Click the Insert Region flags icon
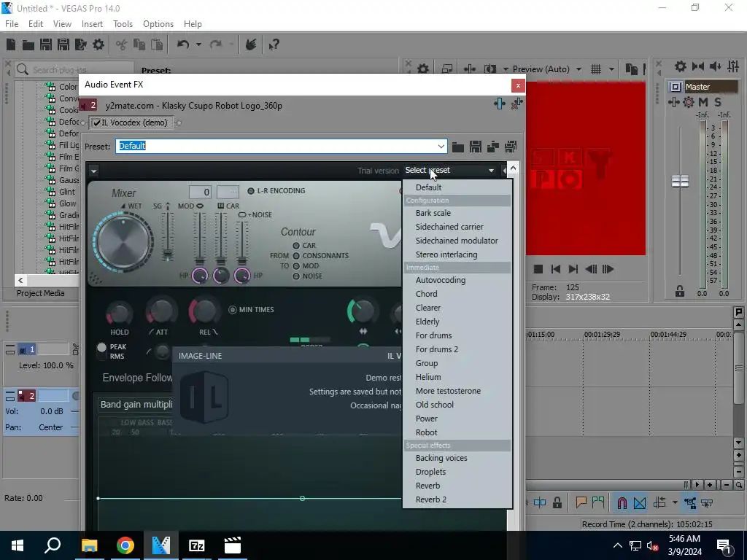The height and width of the screenshot is (560, 747). point(598,502)
